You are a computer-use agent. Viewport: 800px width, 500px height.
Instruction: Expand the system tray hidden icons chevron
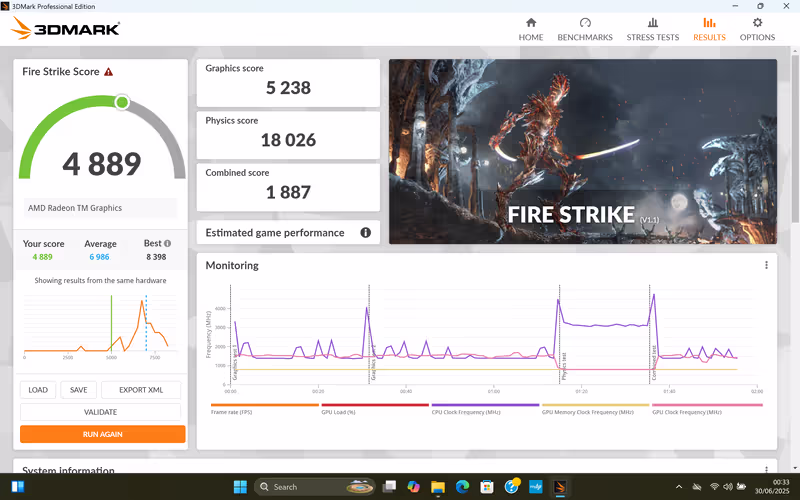[x=679, y=487]
